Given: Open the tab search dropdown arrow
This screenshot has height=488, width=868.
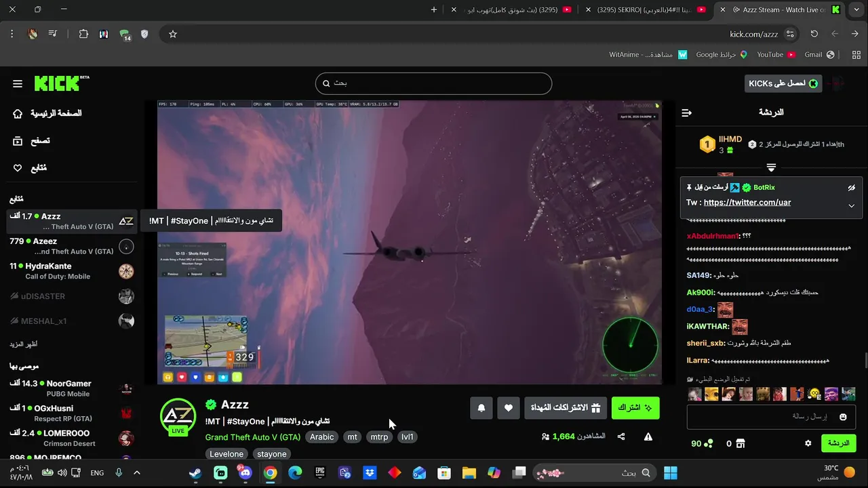Looking at the screenshot, I should click(x=855, y=9).
